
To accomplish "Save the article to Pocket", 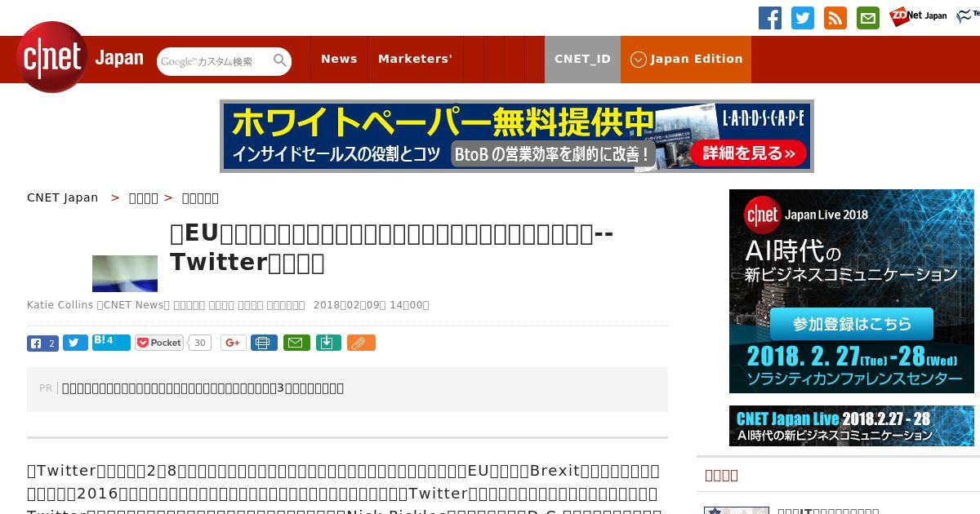I will pyautogui.click(x=159, y=343).
